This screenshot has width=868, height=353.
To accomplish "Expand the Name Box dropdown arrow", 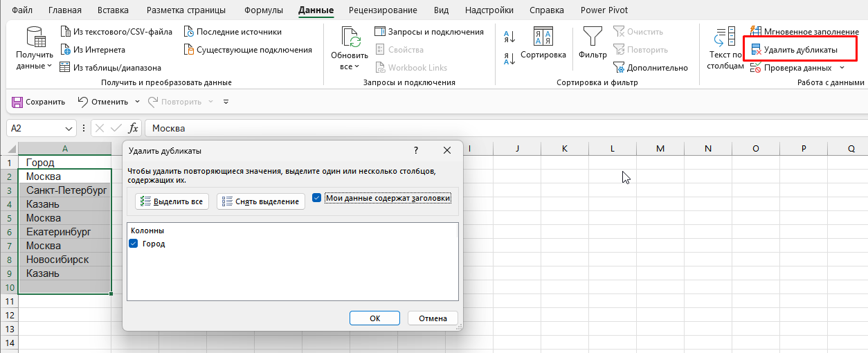I will click(69, 129).
